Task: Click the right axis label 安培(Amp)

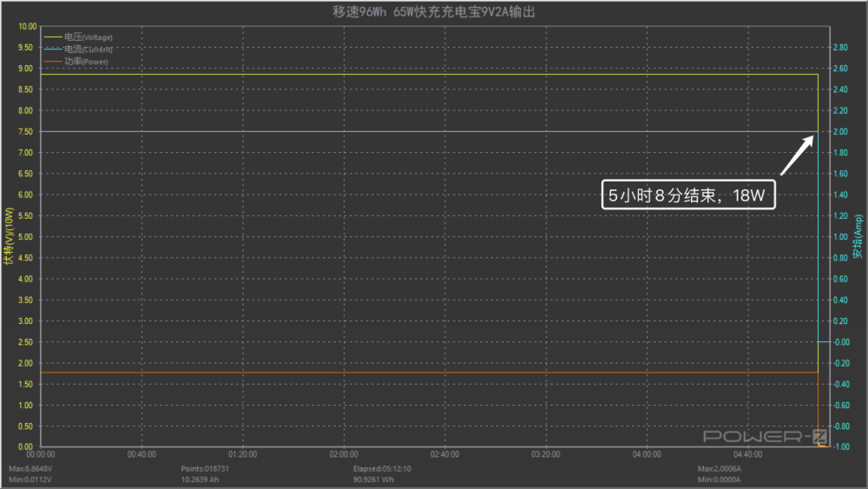Action: click(x=858, y=236)
